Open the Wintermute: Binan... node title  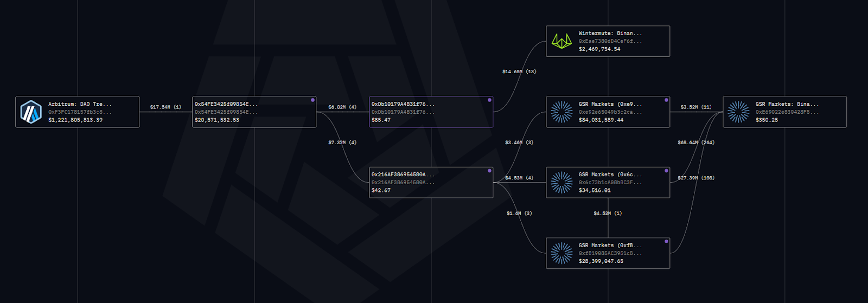pyautogui.click(x=610, y=34)
